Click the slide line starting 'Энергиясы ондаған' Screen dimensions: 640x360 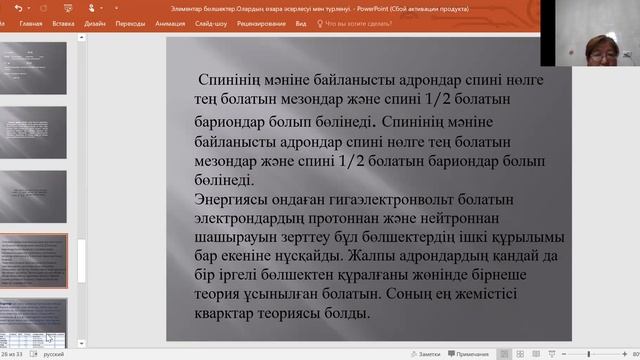354,200
